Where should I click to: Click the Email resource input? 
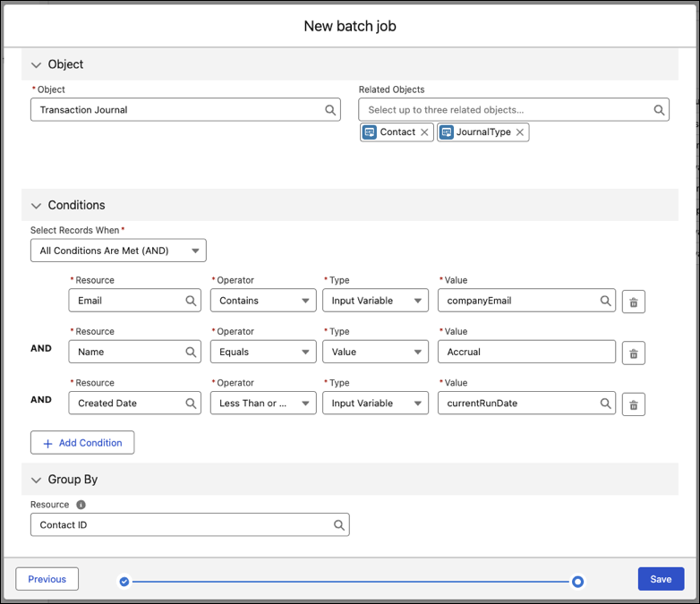point(135,301)
